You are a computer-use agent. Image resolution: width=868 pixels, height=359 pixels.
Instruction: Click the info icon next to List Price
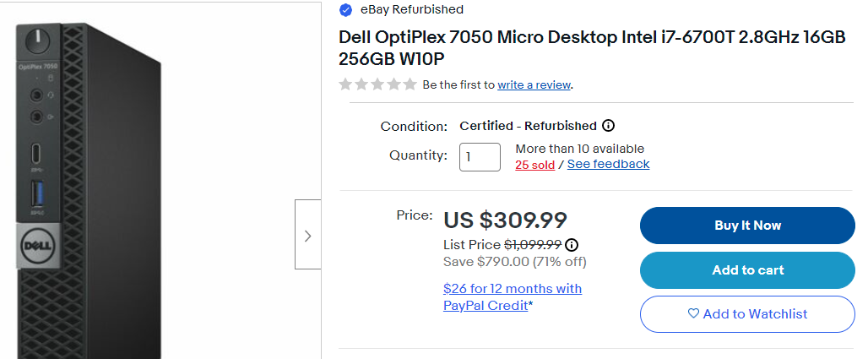[x=572, y=245]
